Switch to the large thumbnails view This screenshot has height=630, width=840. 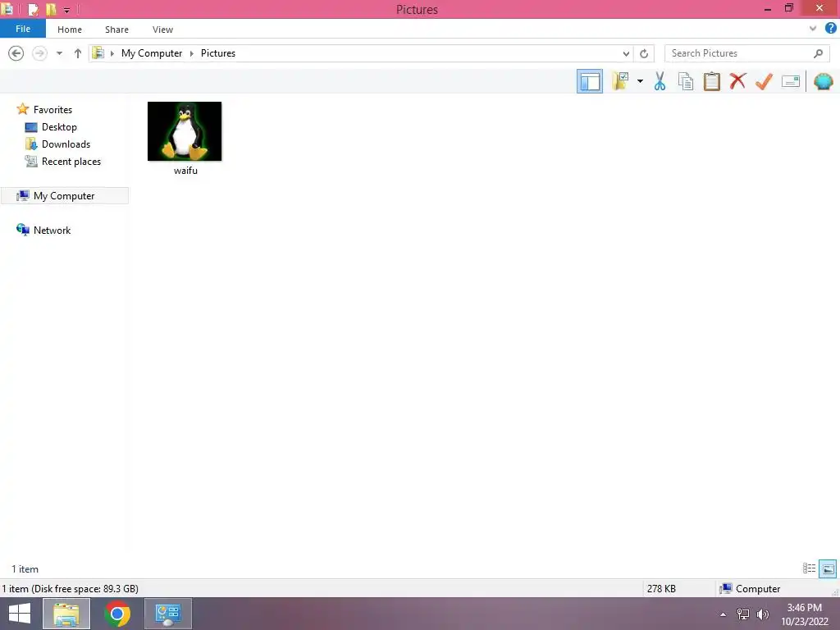pyautogui.click(x=828, y=568)
